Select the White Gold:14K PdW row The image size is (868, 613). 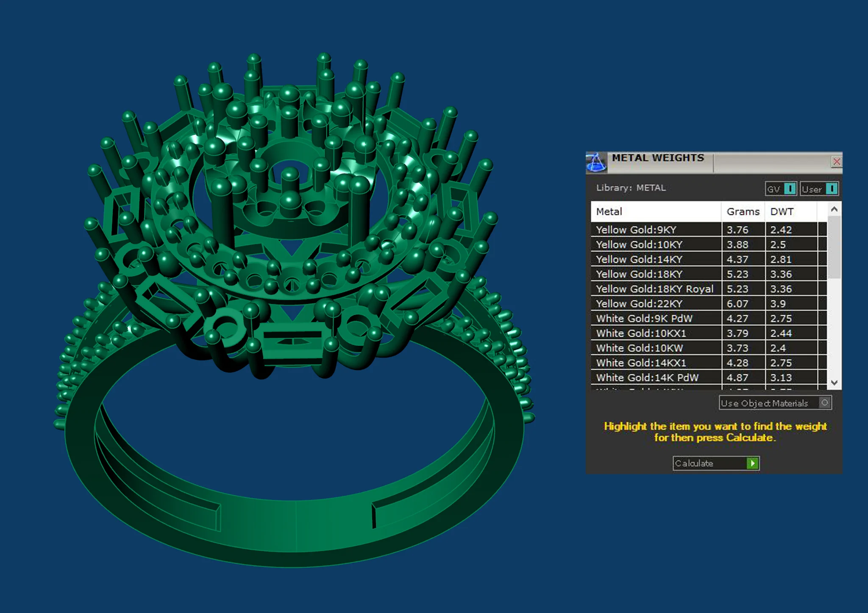click(x=709, y=377)
